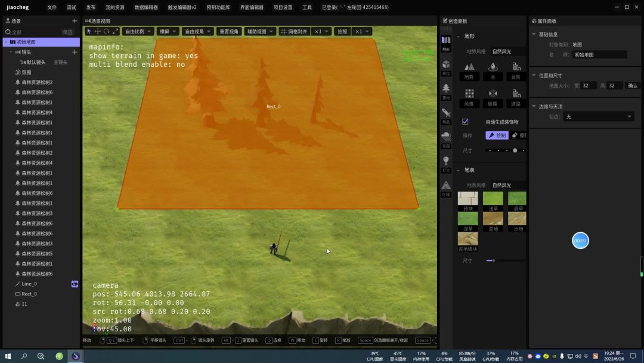Click the 确认 map size button
The height and width of the screenshot is (363, 644).
pyautogui.click(x=633, y=85)
